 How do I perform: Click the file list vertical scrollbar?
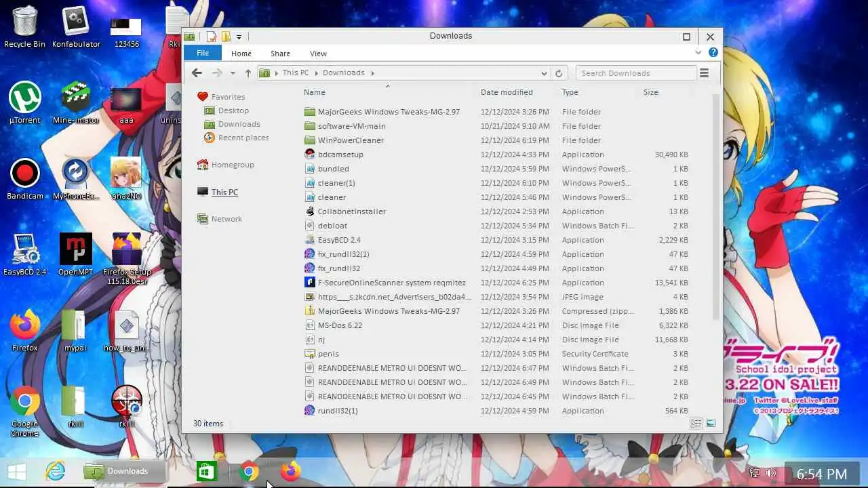tap(716, 207)
